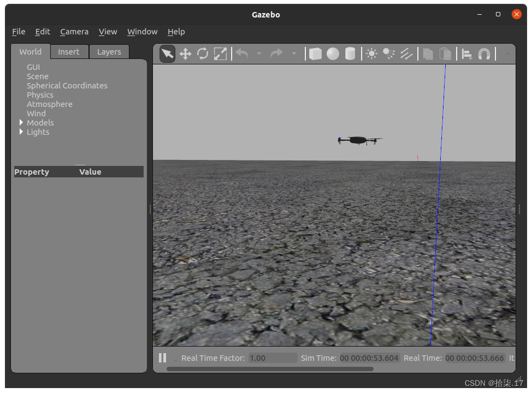Insert a box shape
The width and height of the screenshot is (532, 393).
(315, 53)
